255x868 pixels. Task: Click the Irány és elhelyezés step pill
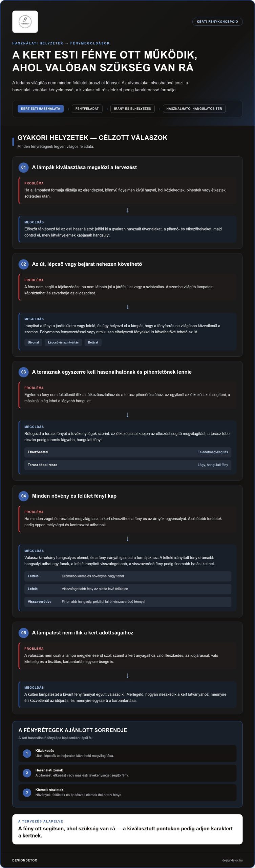(x=132, y=109)
